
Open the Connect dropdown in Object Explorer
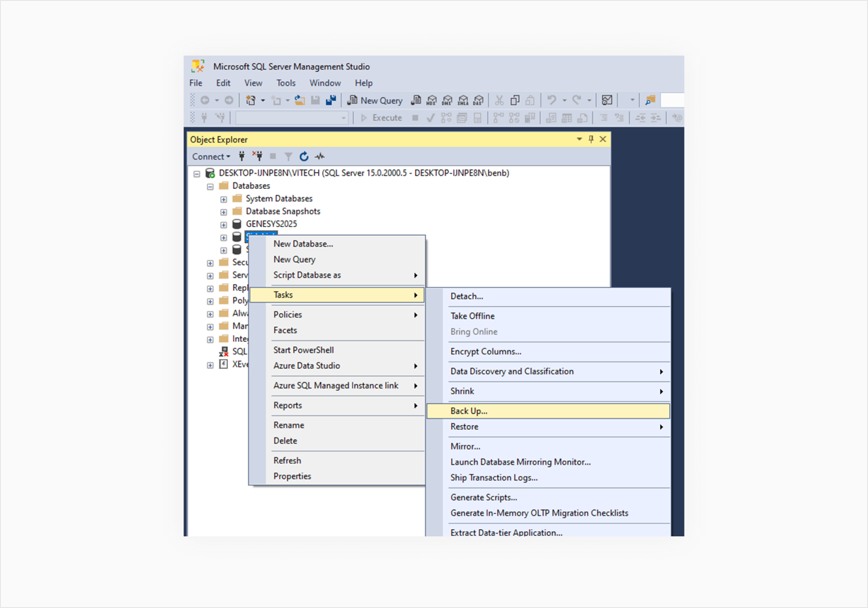click(x=211, y=156)
